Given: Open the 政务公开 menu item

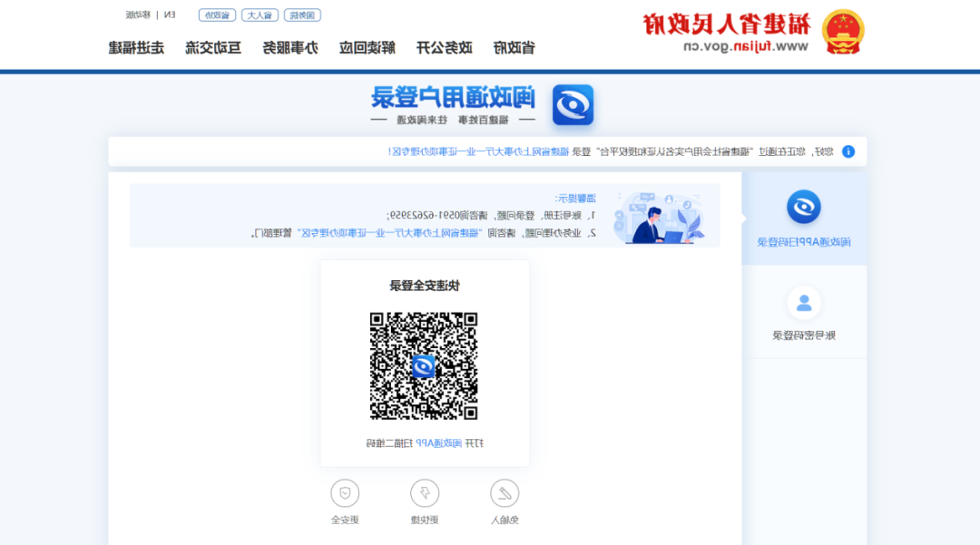Looking at the screenshot, I should [445, 47].
